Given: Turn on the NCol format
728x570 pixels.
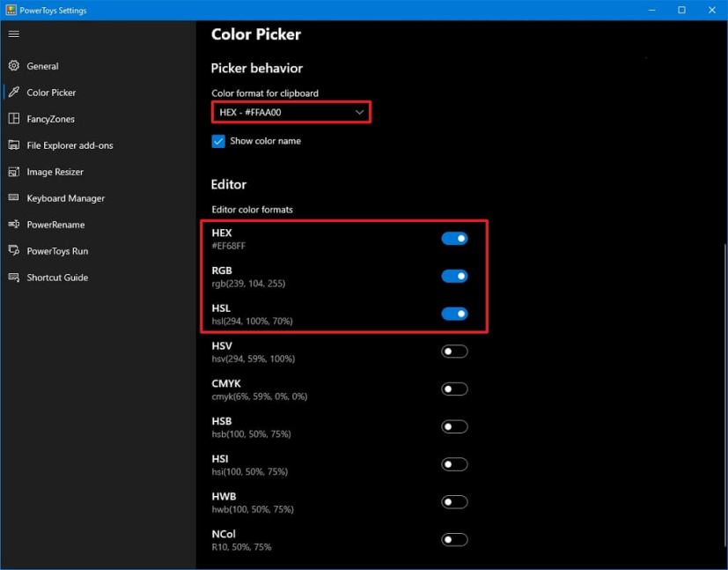Looking at the screenshot, I should tap(454, 539).
